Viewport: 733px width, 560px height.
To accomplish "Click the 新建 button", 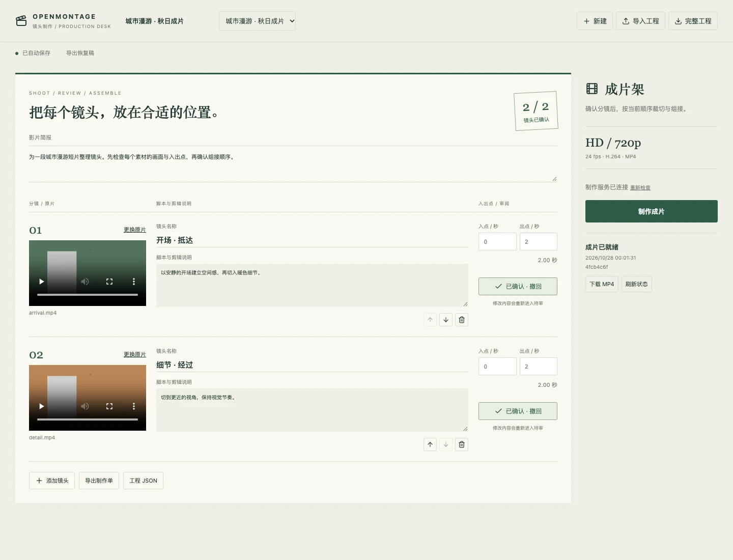I will click(x=595, y=21).
